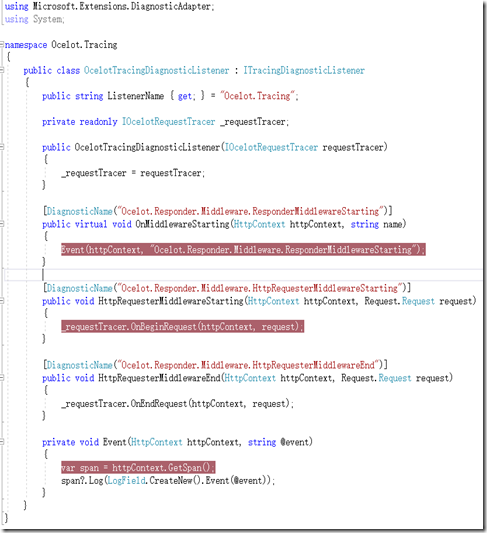Click 'CreateNew()' in the span?.Log line
This screenshot has width=487, height=533.
point(175,480)
